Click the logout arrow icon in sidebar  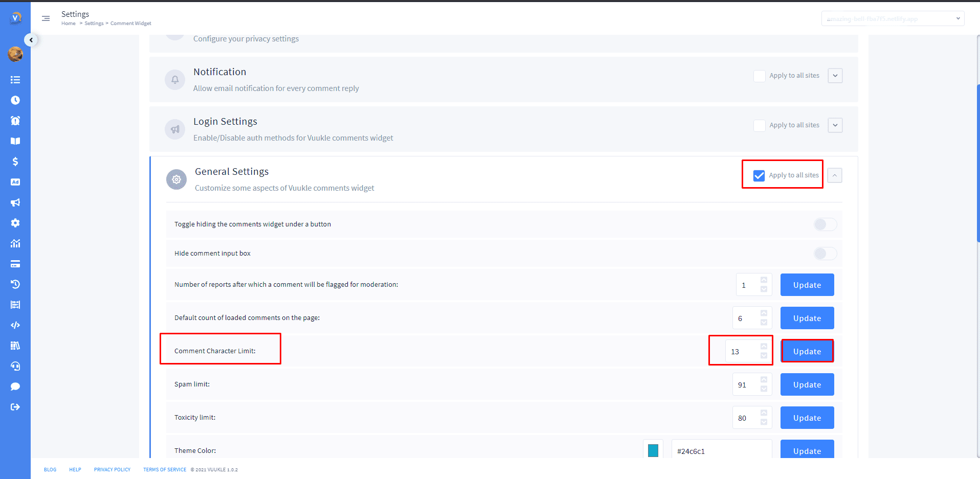[x=15, y=407]
